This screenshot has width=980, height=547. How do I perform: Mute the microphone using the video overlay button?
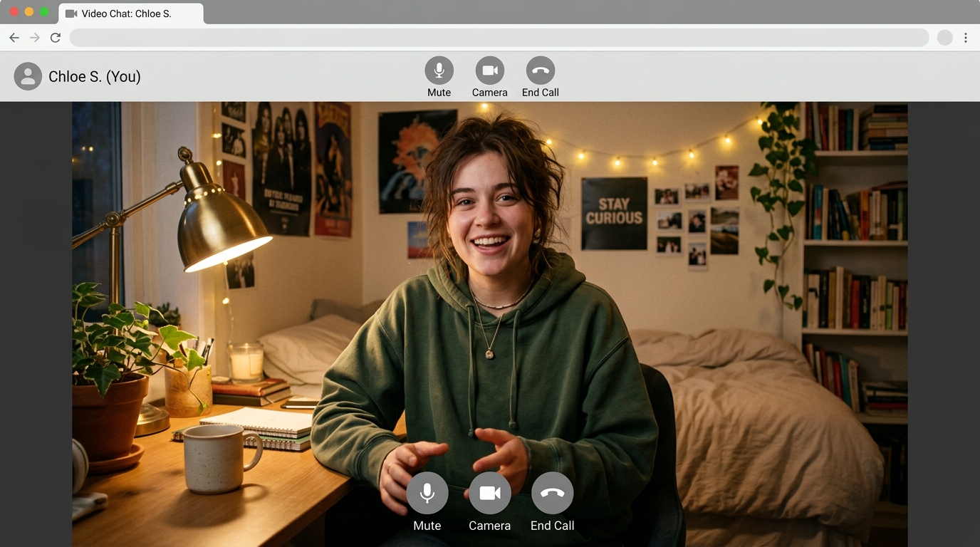(427, 493)
